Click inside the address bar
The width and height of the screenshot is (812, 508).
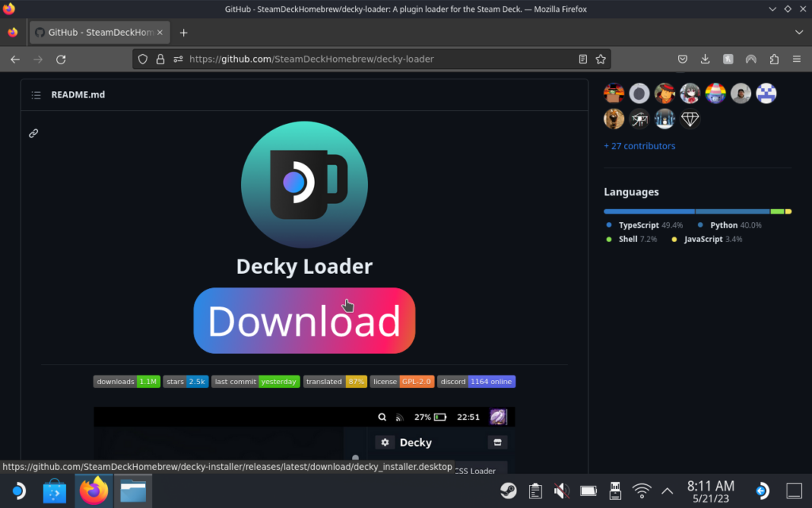point(357,59)
